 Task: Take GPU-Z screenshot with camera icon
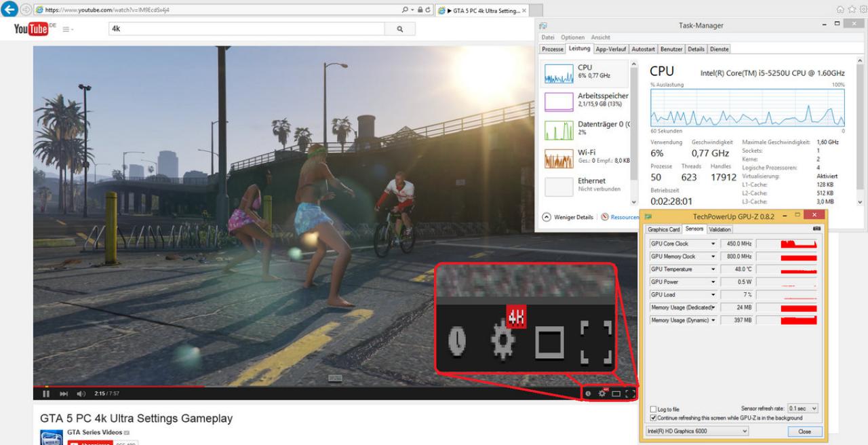[816, 229]
